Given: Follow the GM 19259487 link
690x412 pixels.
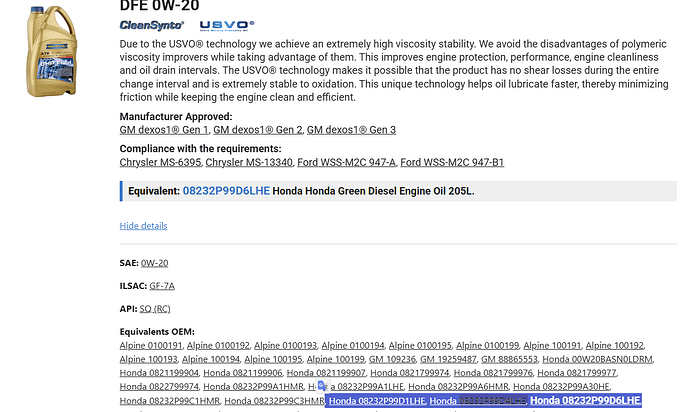Looking at the screenshot, I should [448, 359].
